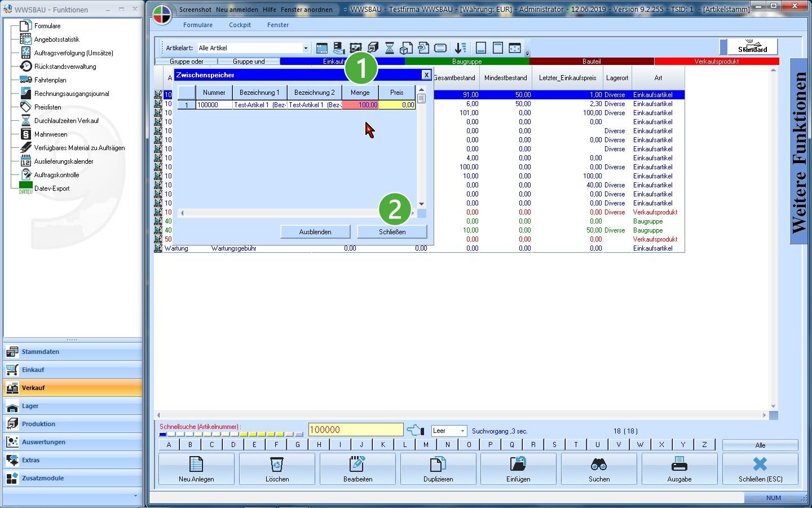Click the picture image toolbar icon
The image size is (812, 508).
(x=356, y=48)
